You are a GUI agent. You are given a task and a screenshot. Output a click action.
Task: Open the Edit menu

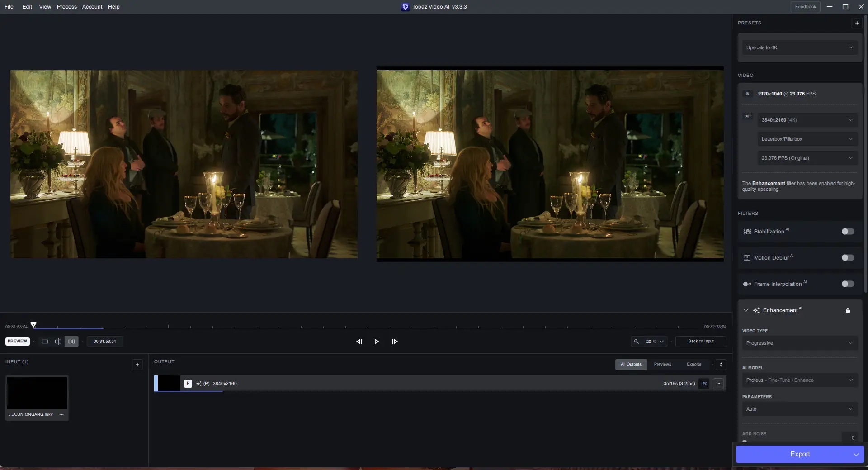click(x=27, y=7)
